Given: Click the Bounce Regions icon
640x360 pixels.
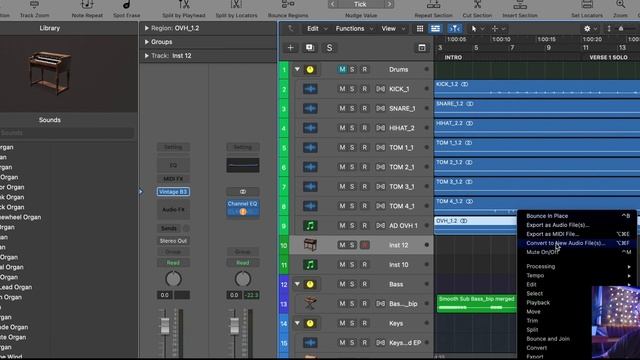Looking at the screenshot, I should point(288,5).
